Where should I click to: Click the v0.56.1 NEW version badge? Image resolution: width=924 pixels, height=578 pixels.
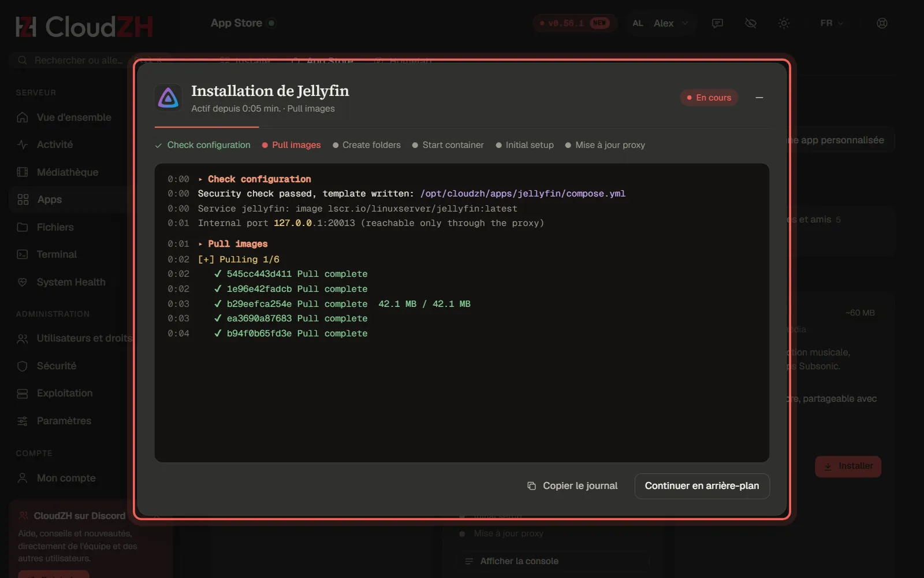(x=575, y=23)
